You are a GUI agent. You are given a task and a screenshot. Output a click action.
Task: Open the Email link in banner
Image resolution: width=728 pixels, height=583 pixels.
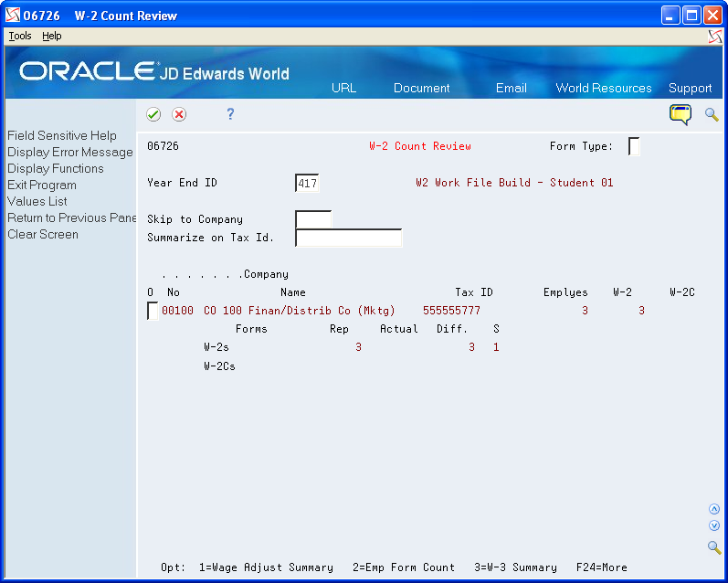click(x=512, y=88)
